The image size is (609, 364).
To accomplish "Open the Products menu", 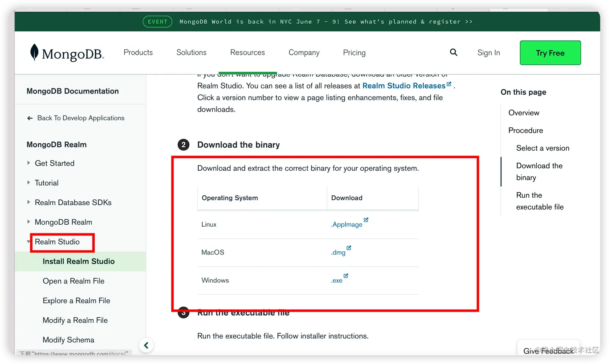I will [x=138, y=52].
